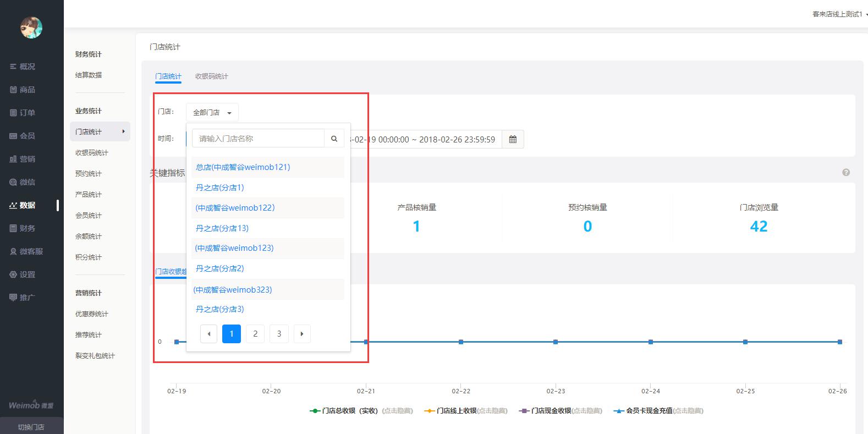Screen dimensions: 868x434
Task: Open the 客来店线上测试1 account dropdown
Action: click(x=839, y=14)
